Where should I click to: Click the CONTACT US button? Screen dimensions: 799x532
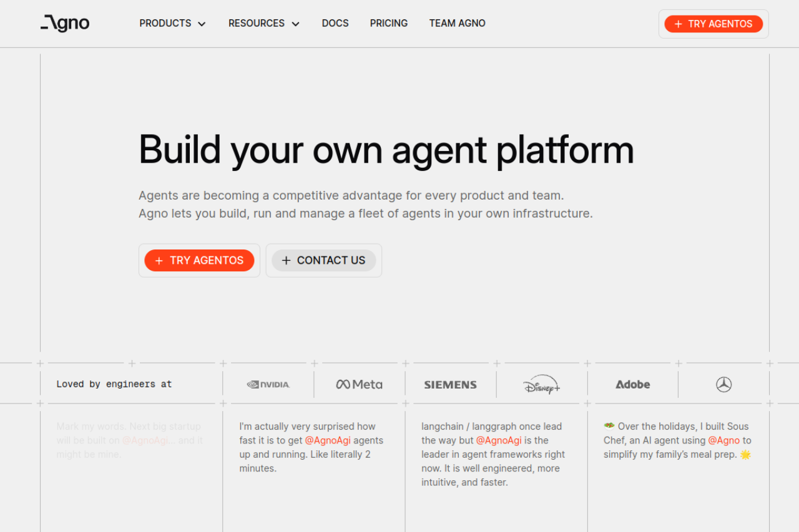click(x=323, y=260)
